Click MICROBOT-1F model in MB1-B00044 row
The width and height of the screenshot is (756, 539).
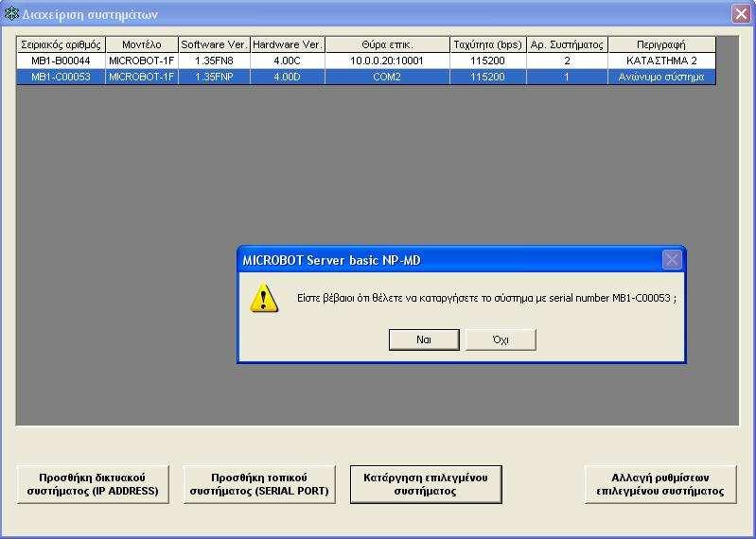click(142, 61)
